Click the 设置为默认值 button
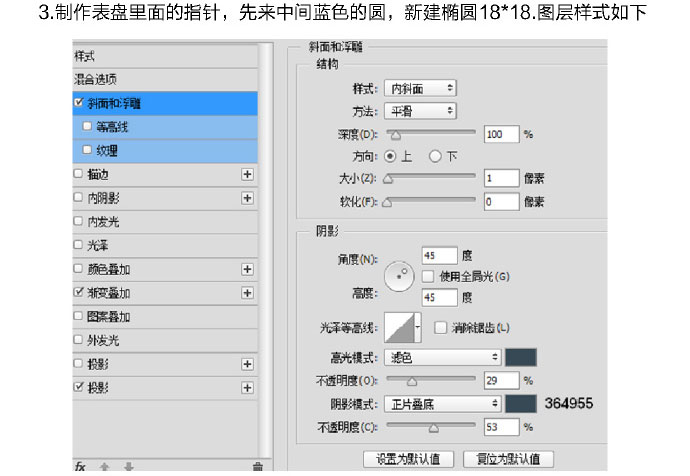 408,459
